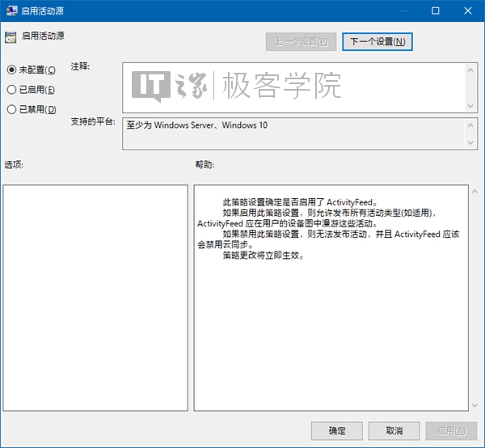This screenshot has height=448, width=485.
Task: Confirm with the 确定 button
Action: 336,431
